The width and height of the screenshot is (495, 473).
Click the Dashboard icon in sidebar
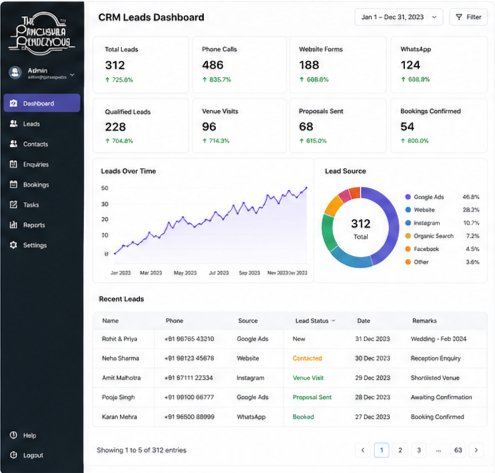pos(13,103)
